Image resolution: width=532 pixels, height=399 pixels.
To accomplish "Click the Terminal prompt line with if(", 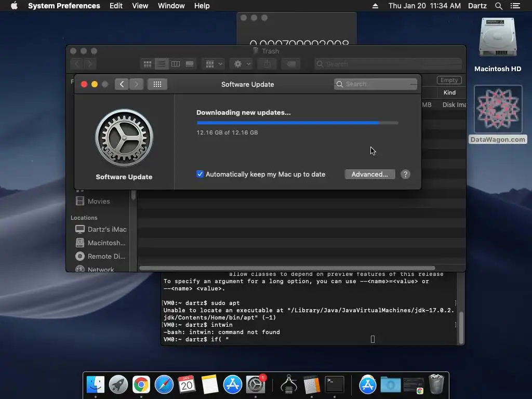I will [x=196, y=339].
